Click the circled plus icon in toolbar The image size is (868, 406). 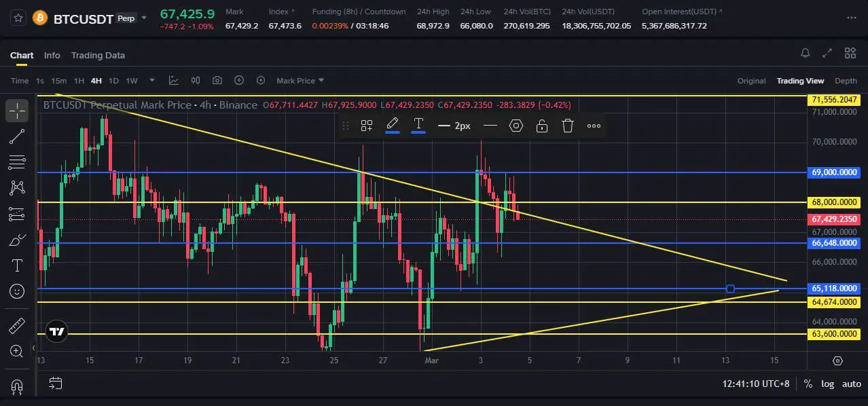tap(239, 80)
